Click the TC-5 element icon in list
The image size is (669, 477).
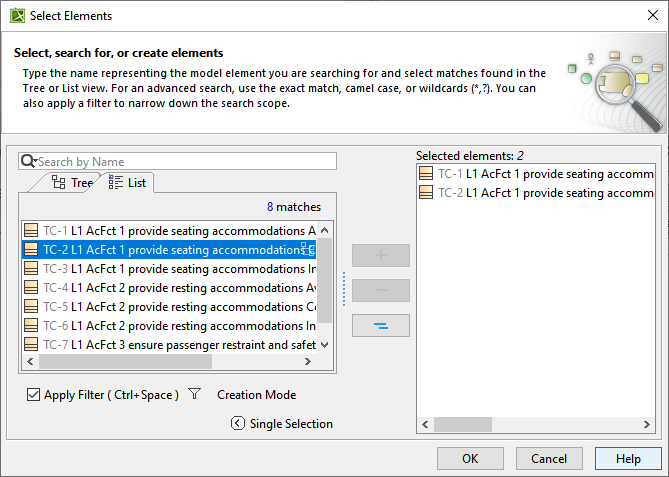coord(31,307)
